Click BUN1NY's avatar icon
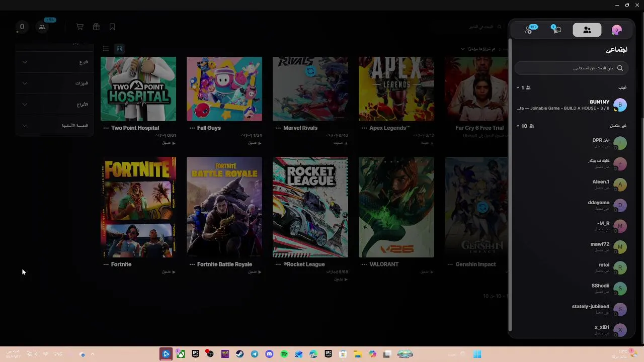Viewport: 644px width, 362px height. point(620,105)
